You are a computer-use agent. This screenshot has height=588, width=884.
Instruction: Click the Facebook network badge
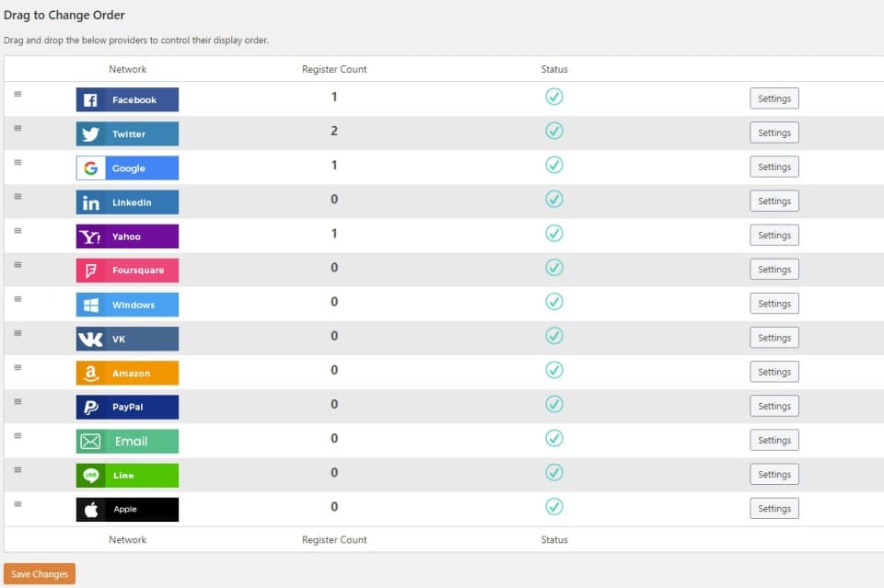pos(127,99)
